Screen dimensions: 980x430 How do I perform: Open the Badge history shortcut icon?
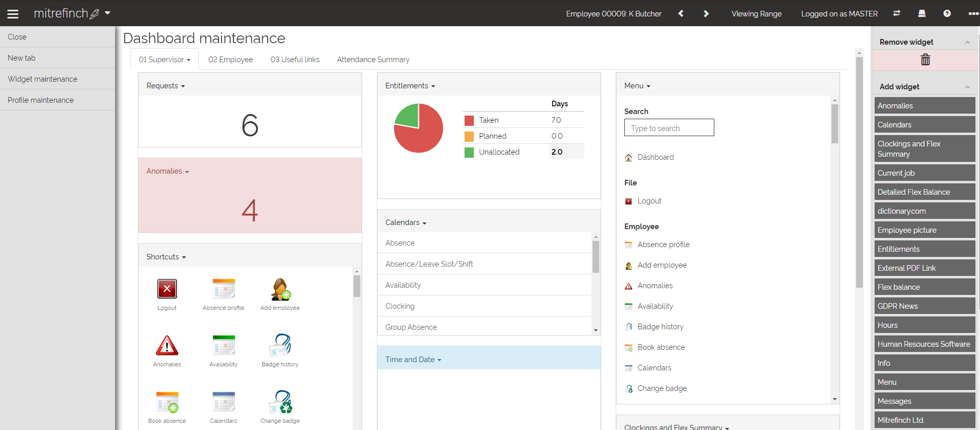click(280, 345)
